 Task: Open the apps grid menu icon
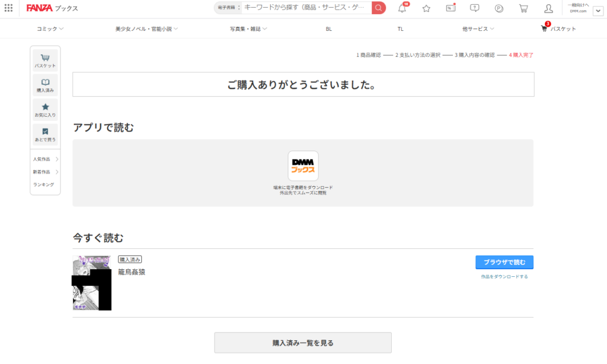8,8
